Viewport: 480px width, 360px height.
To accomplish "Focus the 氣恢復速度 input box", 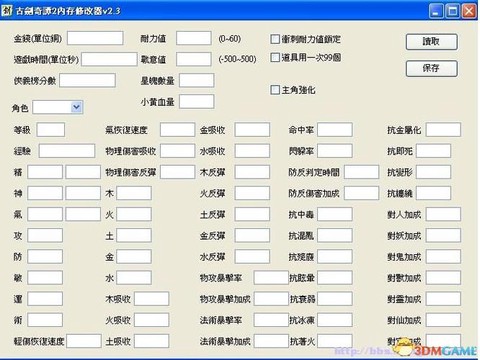I will [x=177, y=130].
